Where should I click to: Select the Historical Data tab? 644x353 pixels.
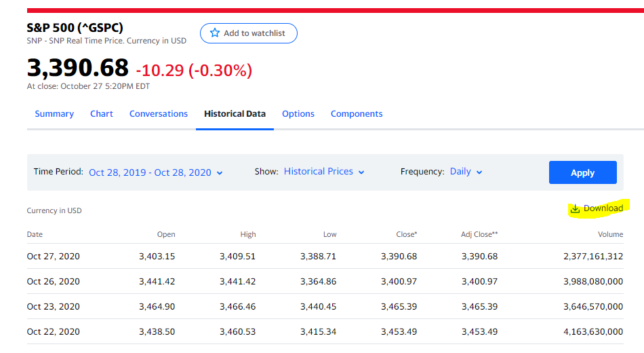point(235,114)
